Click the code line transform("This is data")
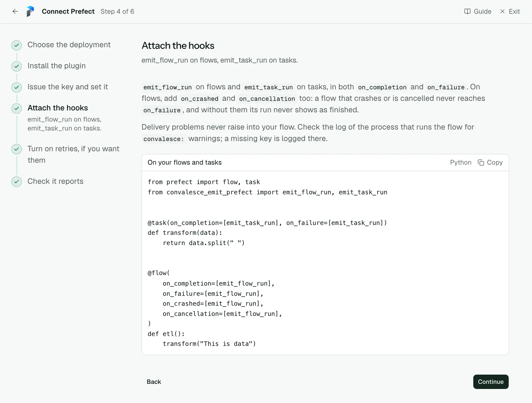This screenshot has width=532, height=403. (x=209, y=344)
